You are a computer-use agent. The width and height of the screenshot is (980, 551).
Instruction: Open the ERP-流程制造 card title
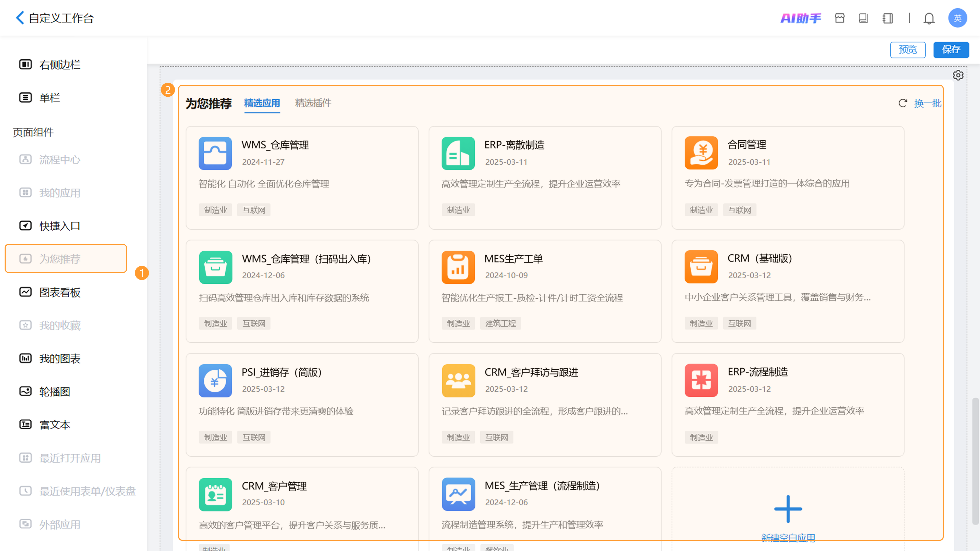coord(758,372)
